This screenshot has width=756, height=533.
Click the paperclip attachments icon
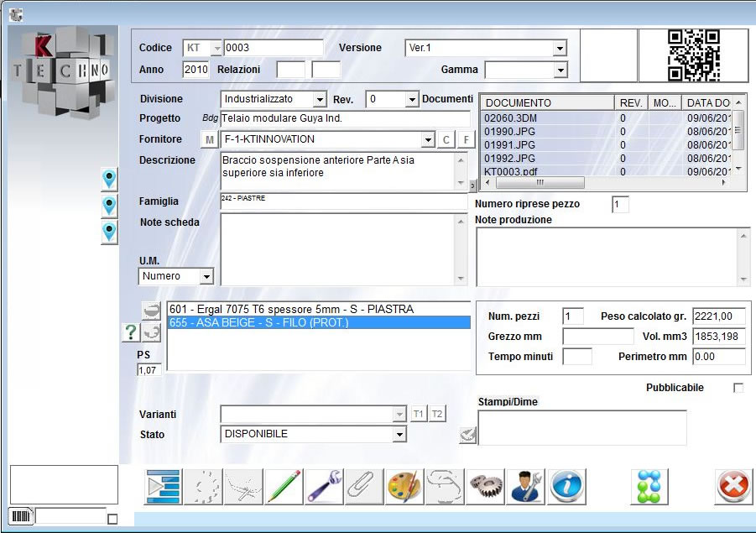click(x=364, y=486)
